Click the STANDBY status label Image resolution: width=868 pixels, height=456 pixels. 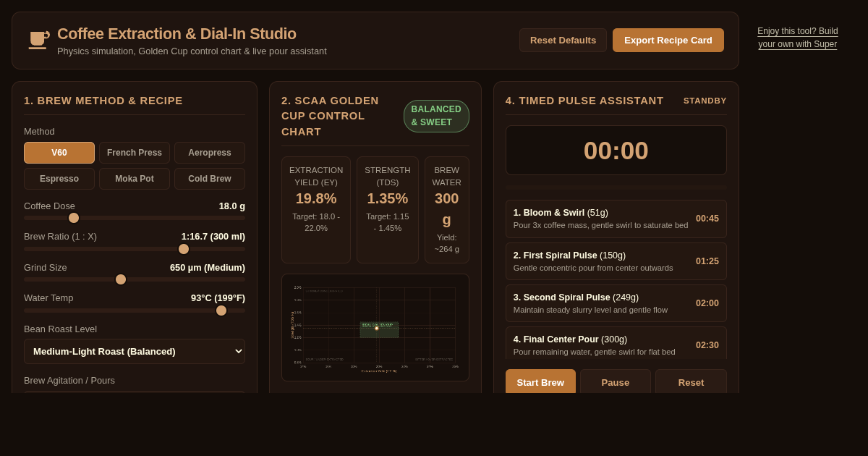(705, 101)
